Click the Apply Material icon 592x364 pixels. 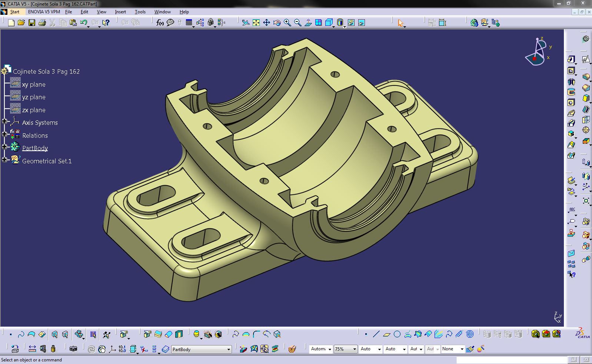(x=292, y=349)
